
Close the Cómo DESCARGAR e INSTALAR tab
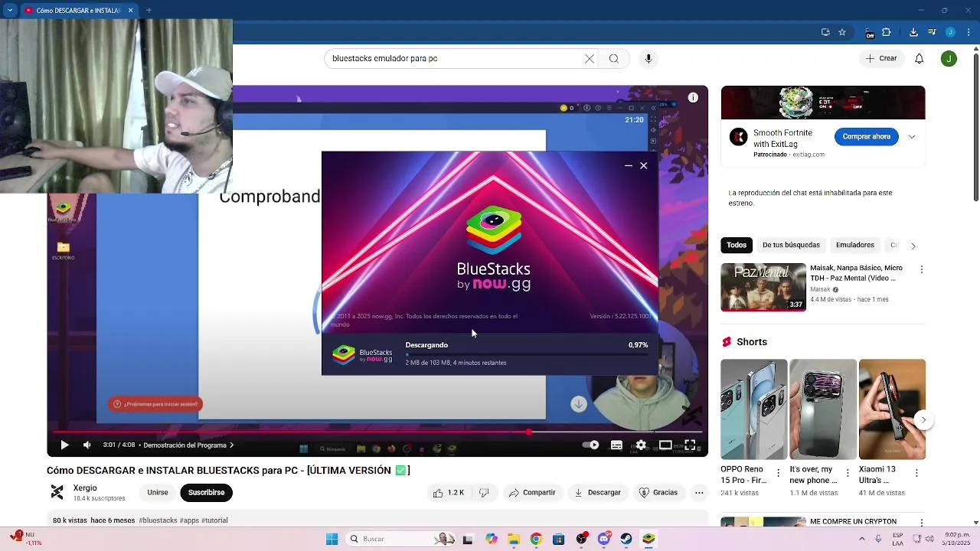(131, 11)
